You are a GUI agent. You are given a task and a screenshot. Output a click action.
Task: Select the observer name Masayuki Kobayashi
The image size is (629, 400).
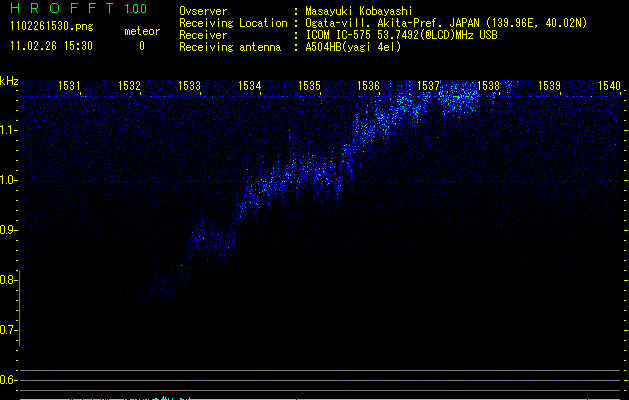point(359,11)
